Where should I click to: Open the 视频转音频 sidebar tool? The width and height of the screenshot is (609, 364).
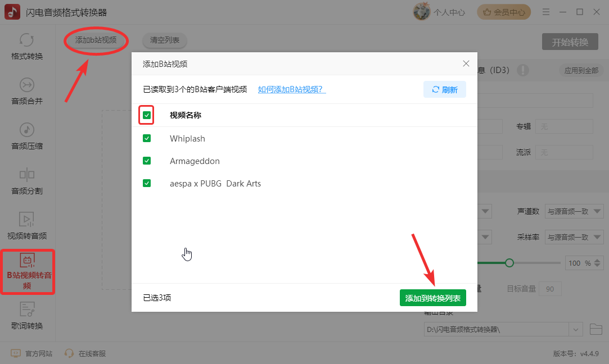point(27,226)
